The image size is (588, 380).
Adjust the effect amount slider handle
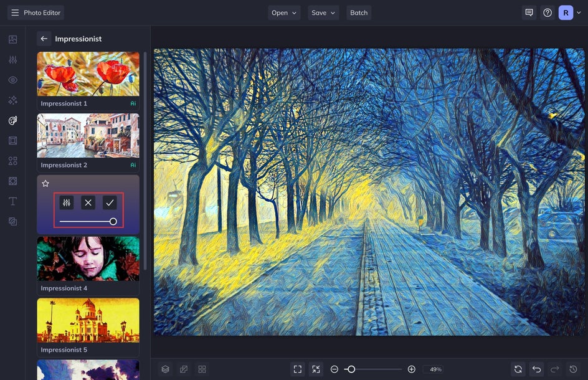(x=113, y=222)
